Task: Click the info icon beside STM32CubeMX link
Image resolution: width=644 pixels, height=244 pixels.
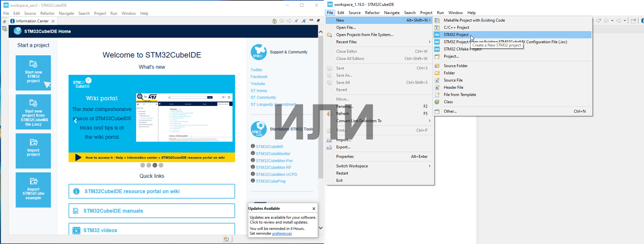Action: click(253, 146)
